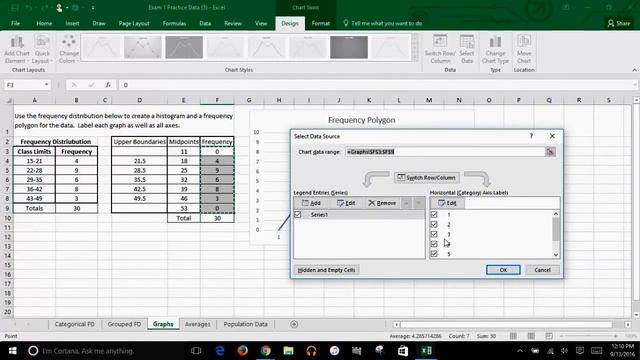Click the dialog help question mark

(531, 136)
